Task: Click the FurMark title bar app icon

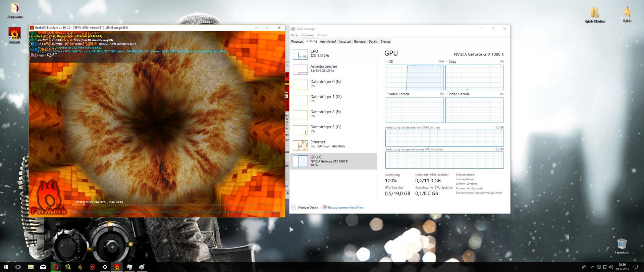Action: [32, 28]
